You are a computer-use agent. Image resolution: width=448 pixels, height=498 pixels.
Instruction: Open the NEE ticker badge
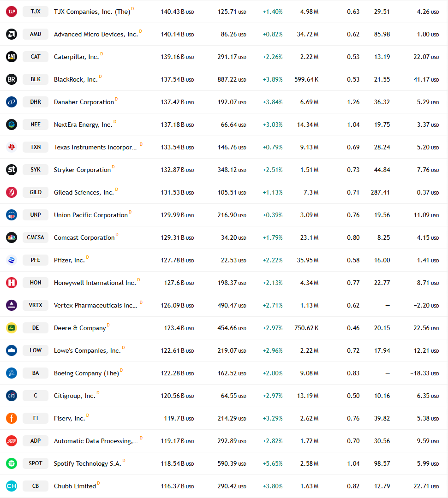coord(36,124)
